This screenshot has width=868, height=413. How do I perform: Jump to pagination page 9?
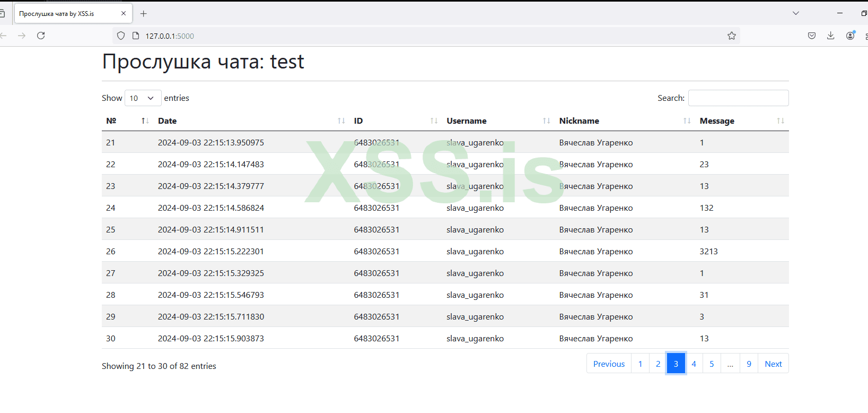(x=749, y=364)
